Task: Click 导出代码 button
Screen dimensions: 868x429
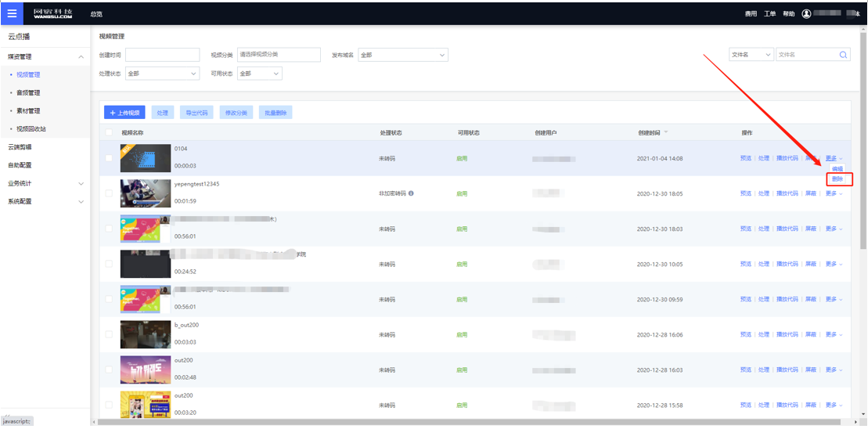Action: [196, 113]
